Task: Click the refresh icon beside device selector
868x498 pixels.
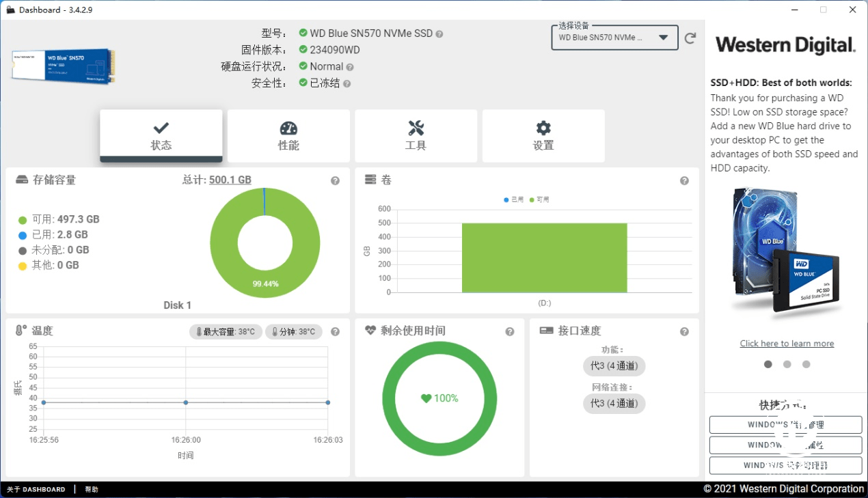Action: [690, 38]
